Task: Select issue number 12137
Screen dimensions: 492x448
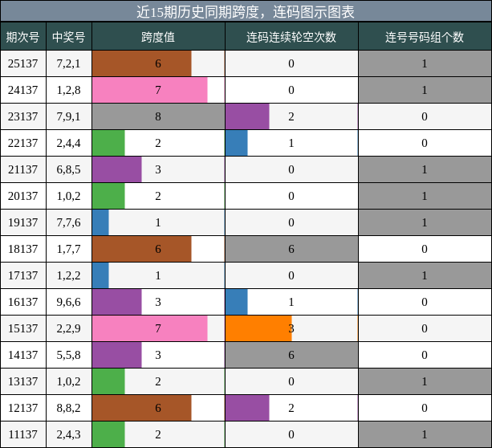Action: 23,408
